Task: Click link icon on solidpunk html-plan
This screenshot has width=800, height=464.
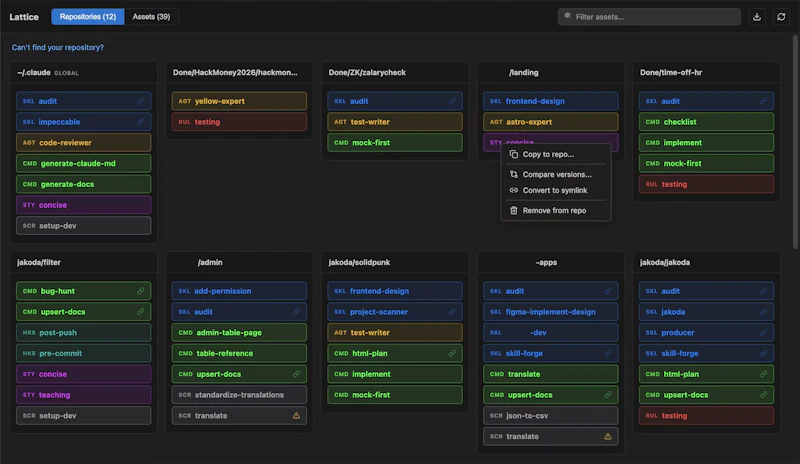Action: coord(452,353)
